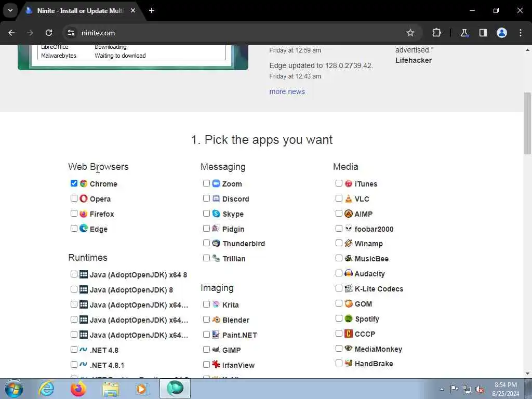Check the GIMP checkbox

coord(206,350)
